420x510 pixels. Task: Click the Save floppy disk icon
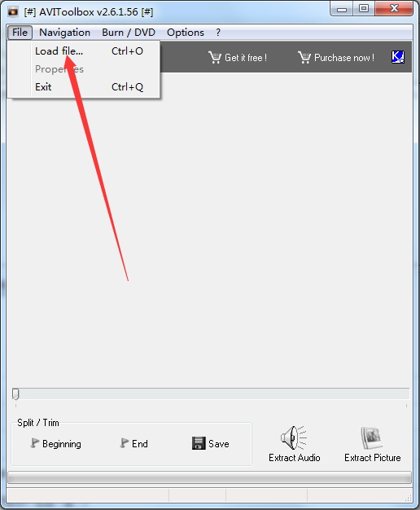coord(199,443)
